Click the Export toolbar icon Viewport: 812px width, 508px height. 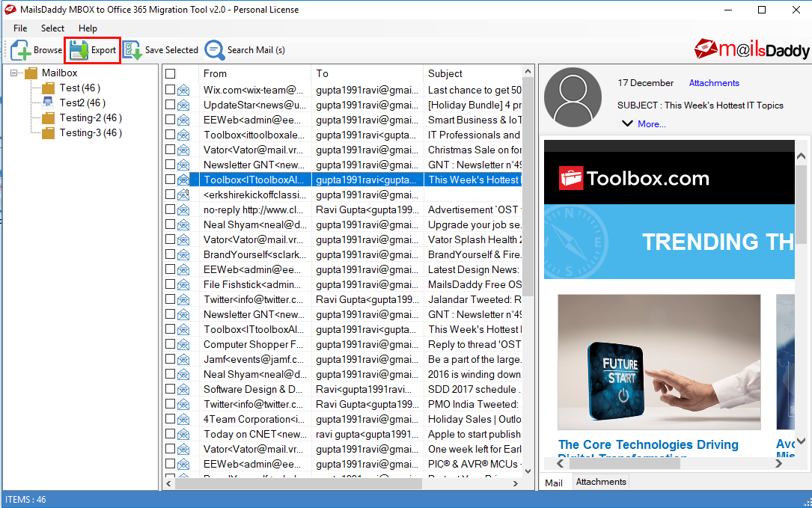[x=79, y=50]
